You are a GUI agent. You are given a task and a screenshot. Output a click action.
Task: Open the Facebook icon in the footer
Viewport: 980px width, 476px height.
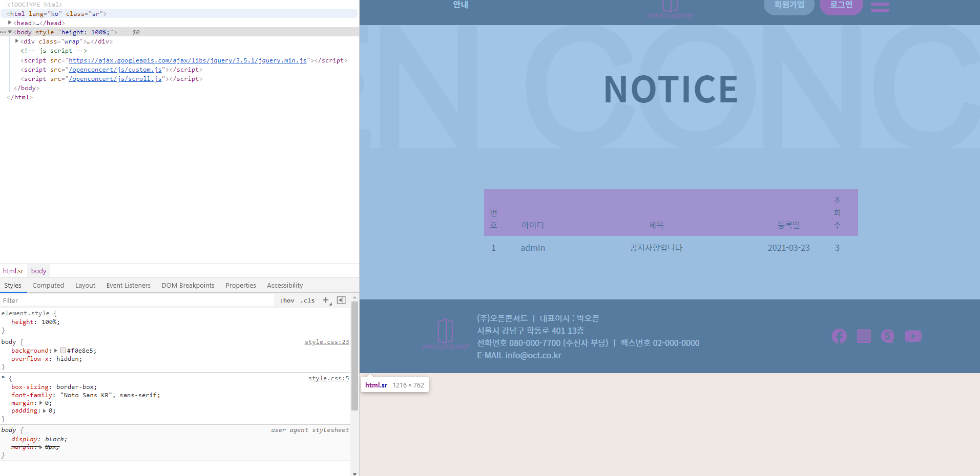(x=839, y=336)
